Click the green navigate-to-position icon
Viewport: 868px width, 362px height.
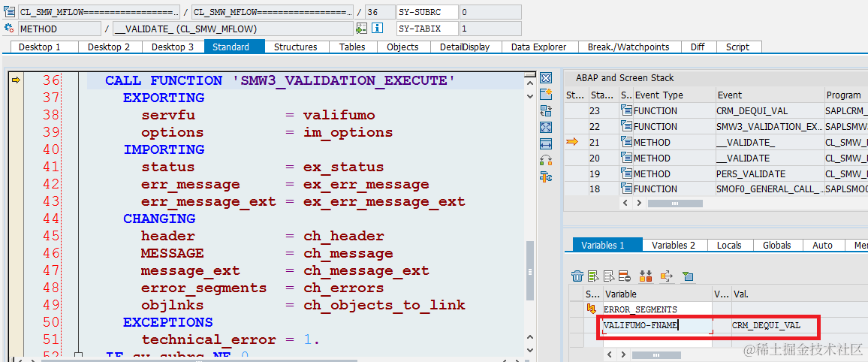[361, 29]
